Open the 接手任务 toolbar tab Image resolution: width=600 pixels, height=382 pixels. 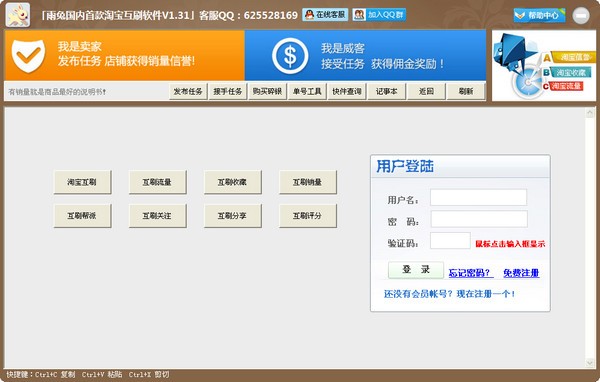[x=228, y=91]
